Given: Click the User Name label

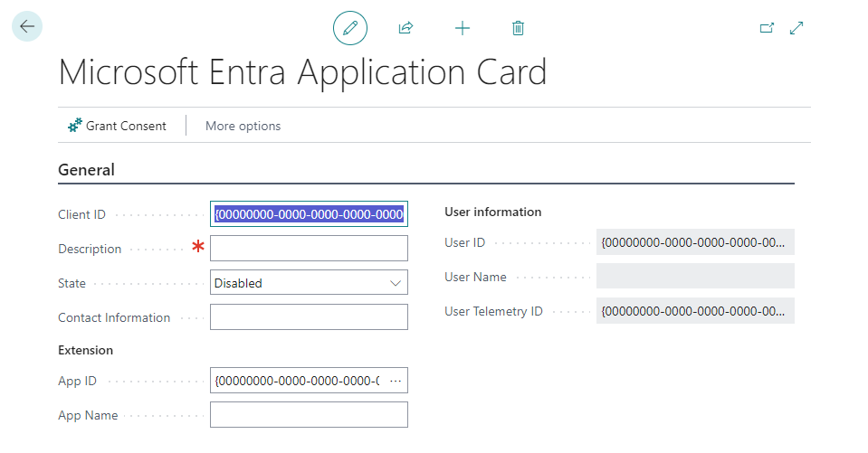Looking at the screenshot, I should pos(475,277).
